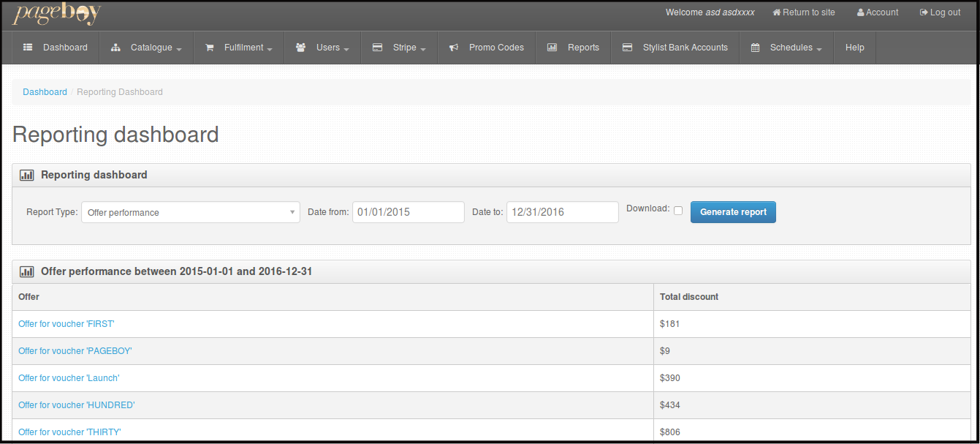Click the Fulfilment shopping cart icon

210,48
